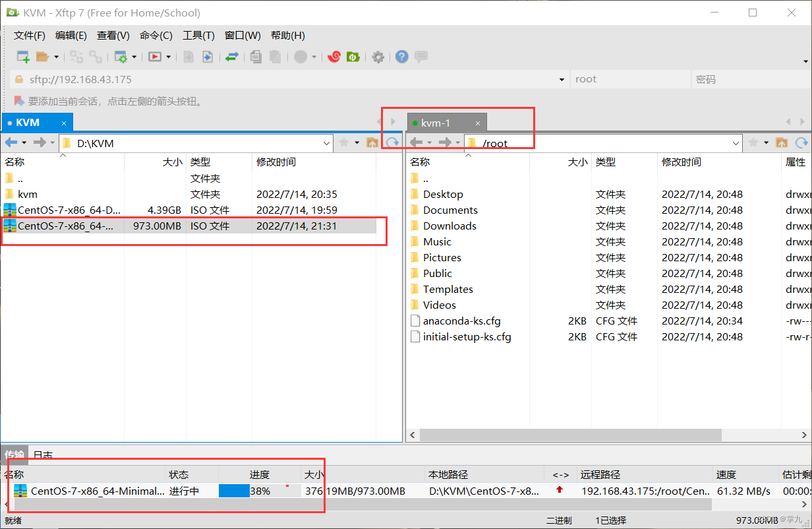Open the 编辑(E) menu
Image resolution: width=812 pixels, height=529 pixels.
(x=71, y=36)
